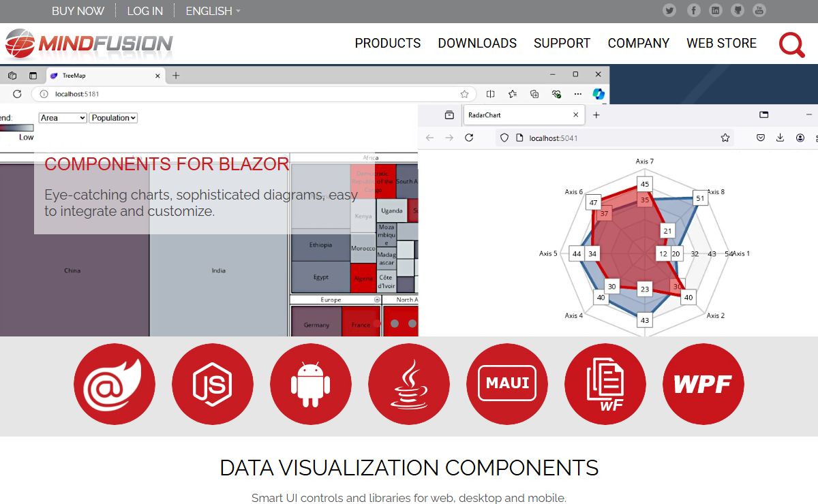Image resolution: width=818 pixels, height=504 pixels.
Task: Open the Population dropdown in TreeMap
Action: (x=114, y=118)
